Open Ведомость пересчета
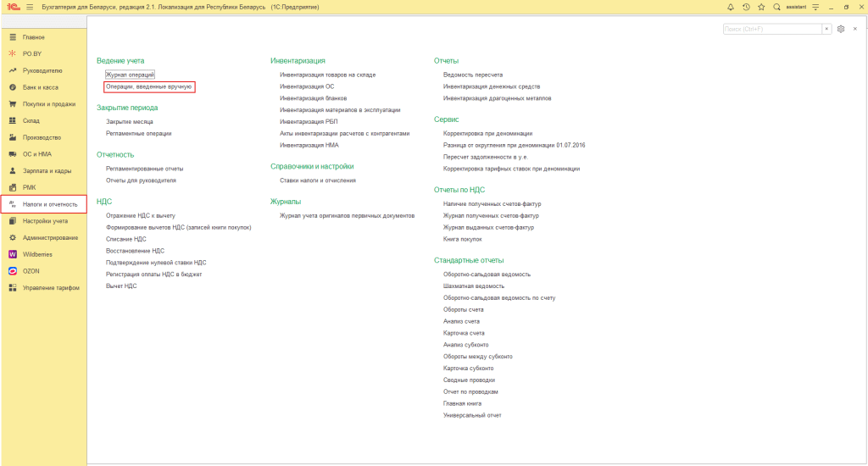Viewport: 868px width, 466px height. pyautogui.click(x=472, y=75)
